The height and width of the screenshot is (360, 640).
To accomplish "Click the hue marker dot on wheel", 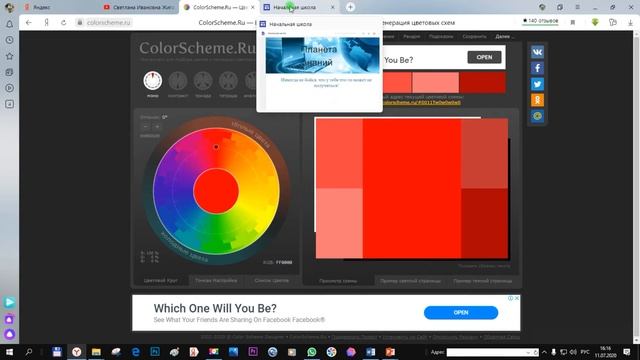I will (216, 147).
